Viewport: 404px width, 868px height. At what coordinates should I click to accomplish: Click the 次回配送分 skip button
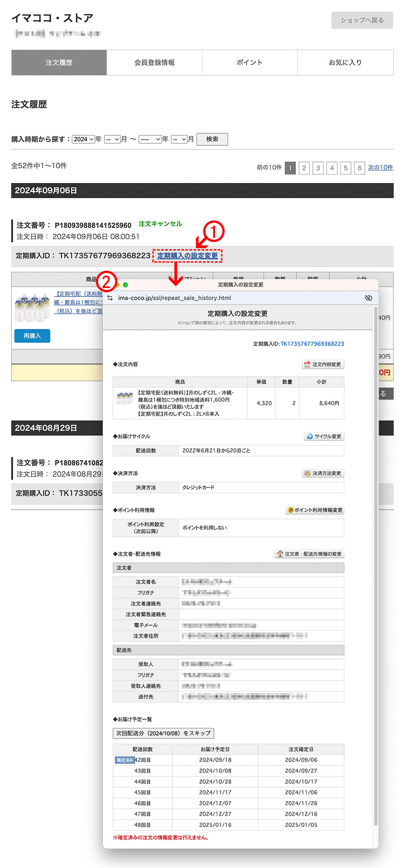click(163, 733)
